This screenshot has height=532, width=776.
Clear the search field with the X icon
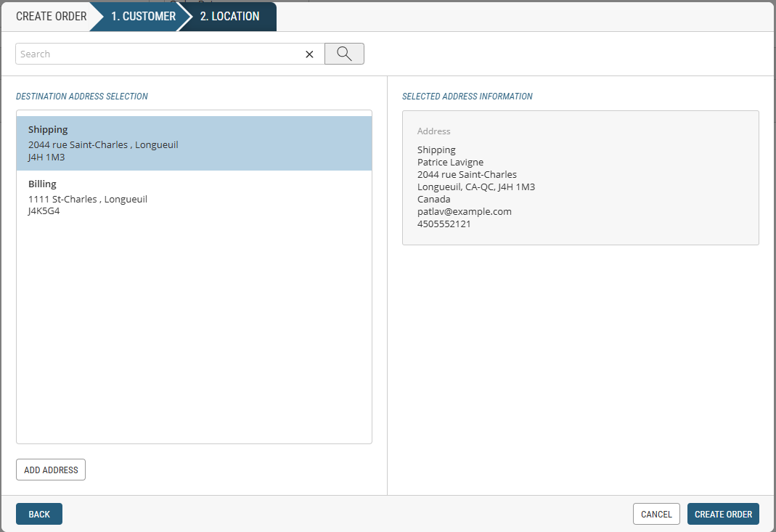[309, 54]
